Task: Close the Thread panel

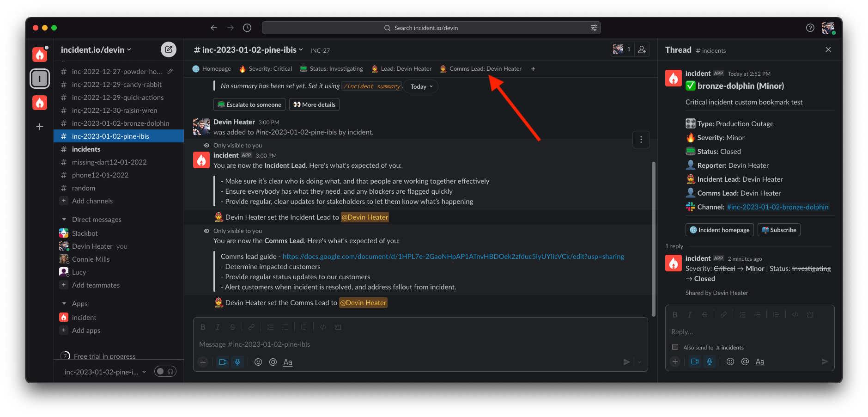Action: click(828, 49)
